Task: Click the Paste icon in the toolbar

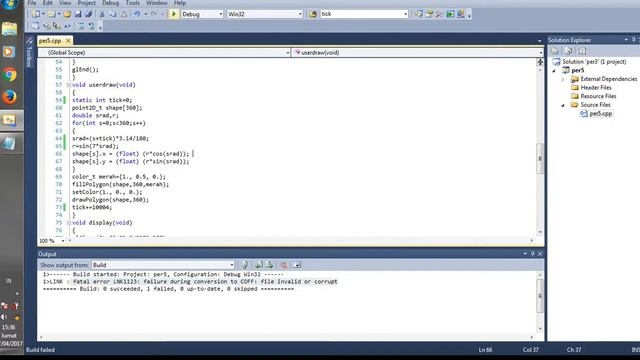Action: [x=124, y=14]
